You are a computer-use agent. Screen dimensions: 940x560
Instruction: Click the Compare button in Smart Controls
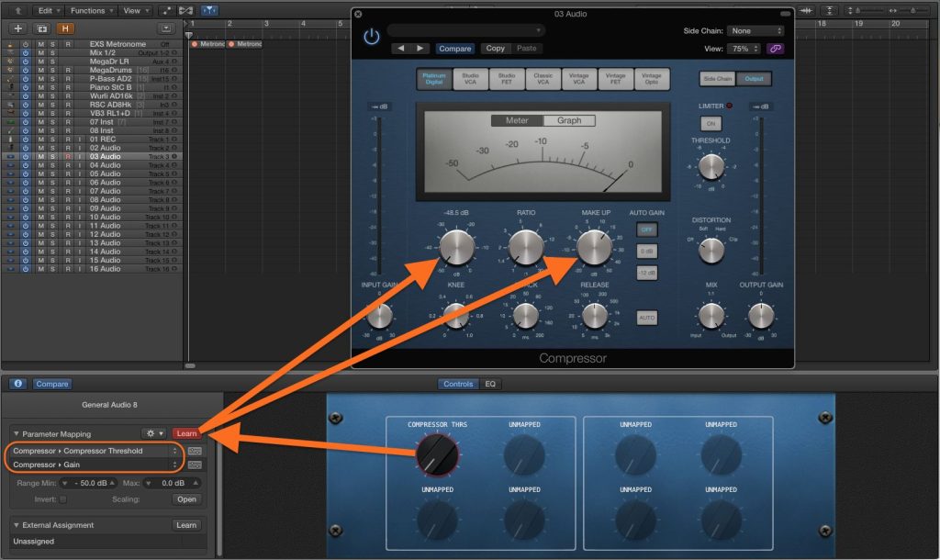pos(52,384)
